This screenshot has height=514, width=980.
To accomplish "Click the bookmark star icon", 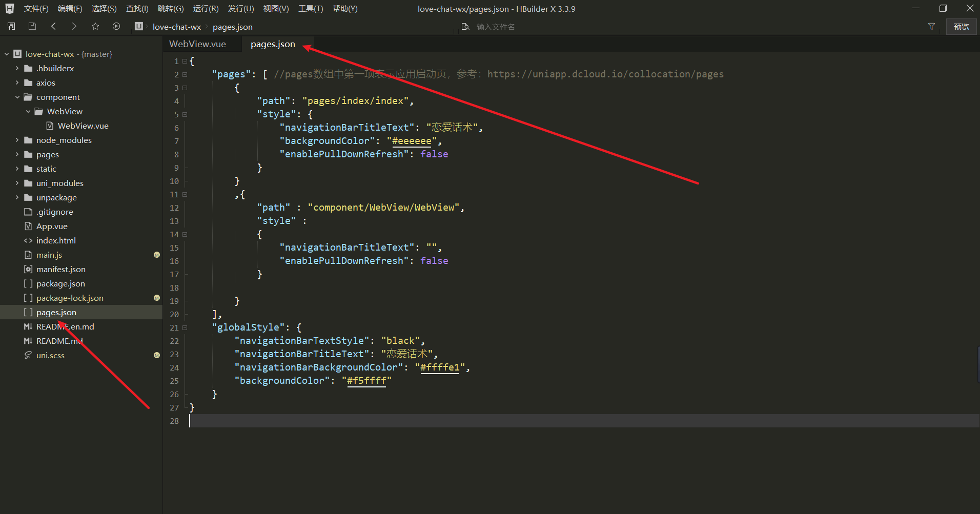I will coord(95,26).
